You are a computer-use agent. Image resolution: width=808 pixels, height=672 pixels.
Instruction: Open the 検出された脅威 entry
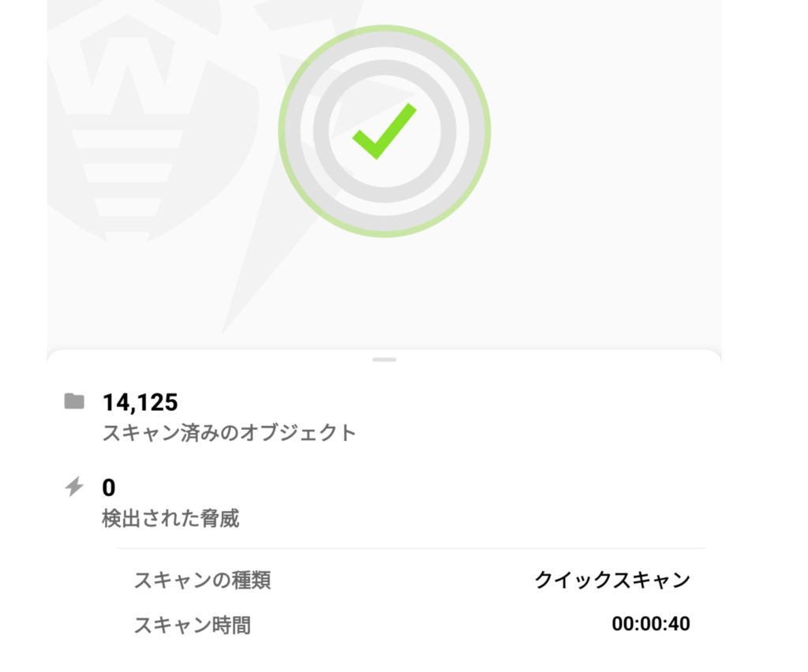pyautogui.click(x=170, y=518)
